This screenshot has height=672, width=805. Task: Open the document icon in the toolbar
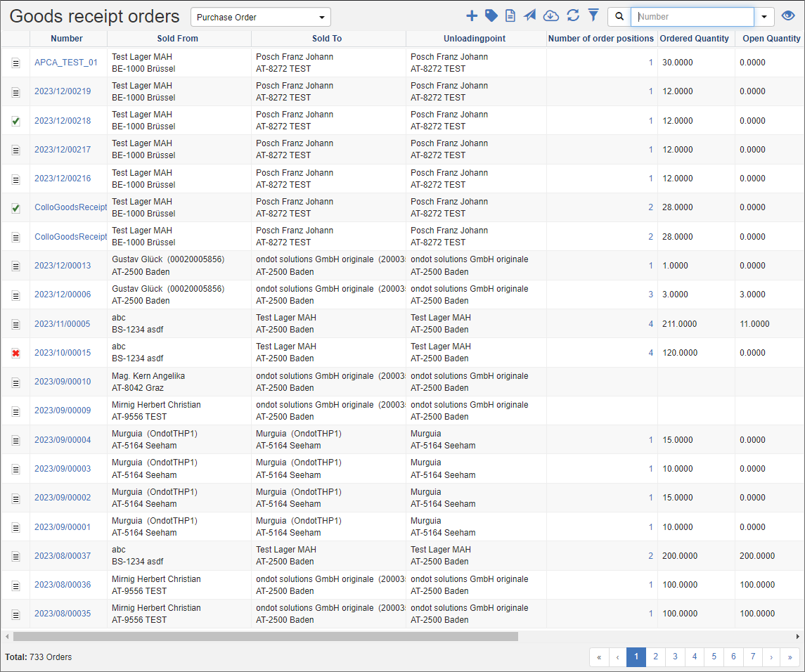click(x=510, y=15)
